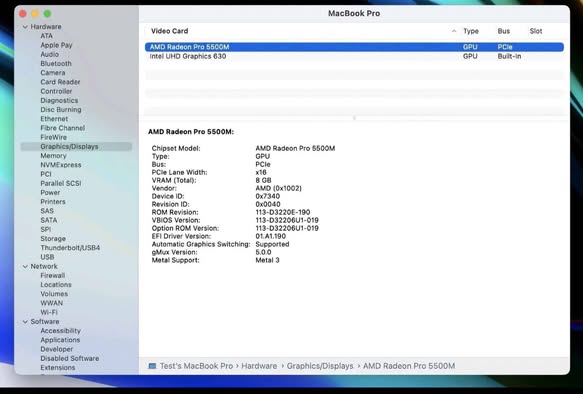Open Firewall under Network
The height and width of the screenshot is (394, 583).
(x=52, y=275)
